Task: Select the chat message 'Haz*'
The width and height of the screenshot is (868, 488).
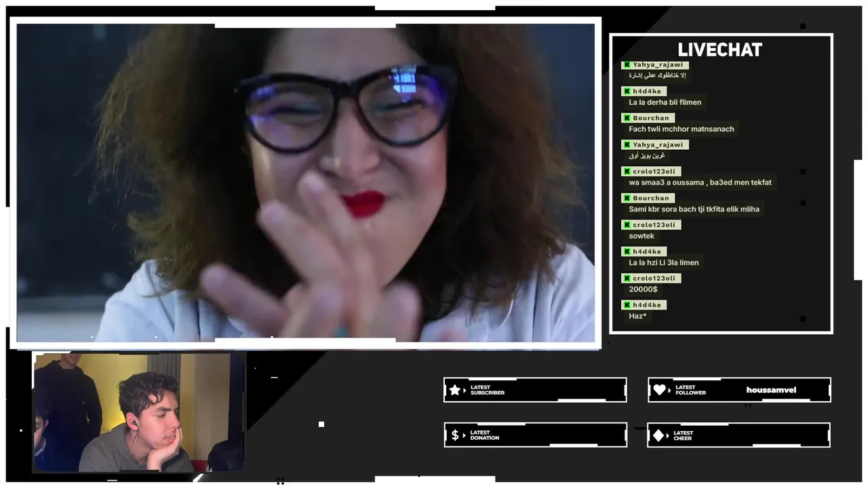Action: [637, 316]
